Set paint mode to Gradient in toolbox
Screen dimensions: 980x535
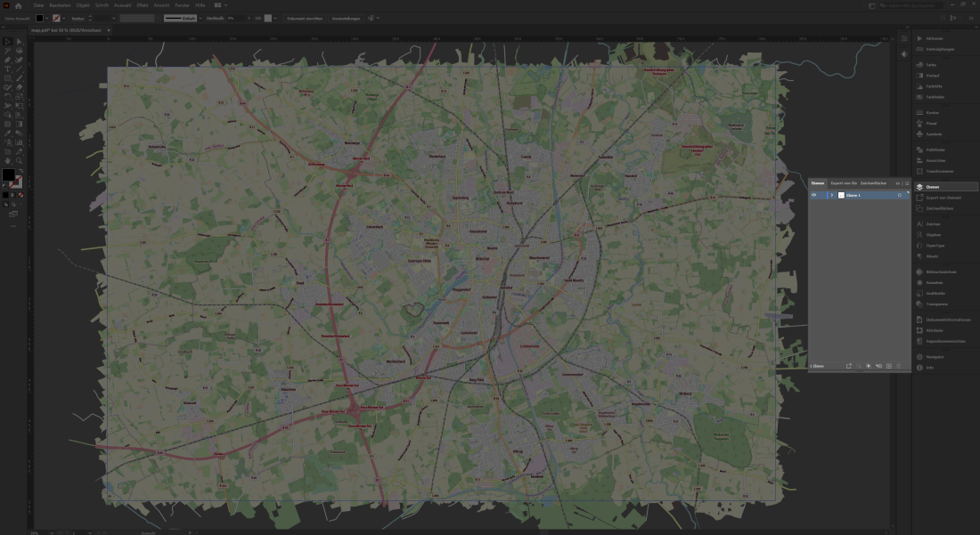pyautogui.click(x=13, y=195)
